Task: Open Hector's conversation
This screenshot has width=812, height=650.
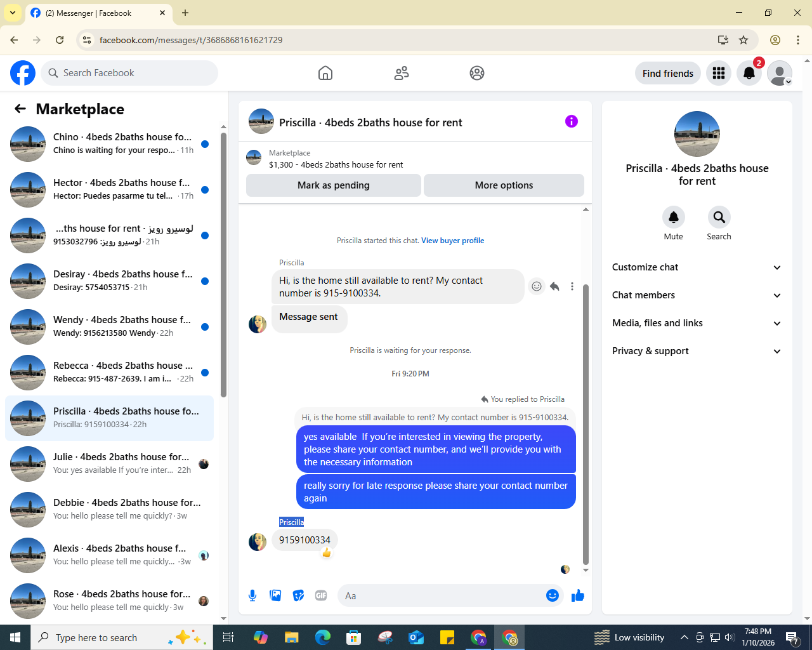Action: pos(110,190)
